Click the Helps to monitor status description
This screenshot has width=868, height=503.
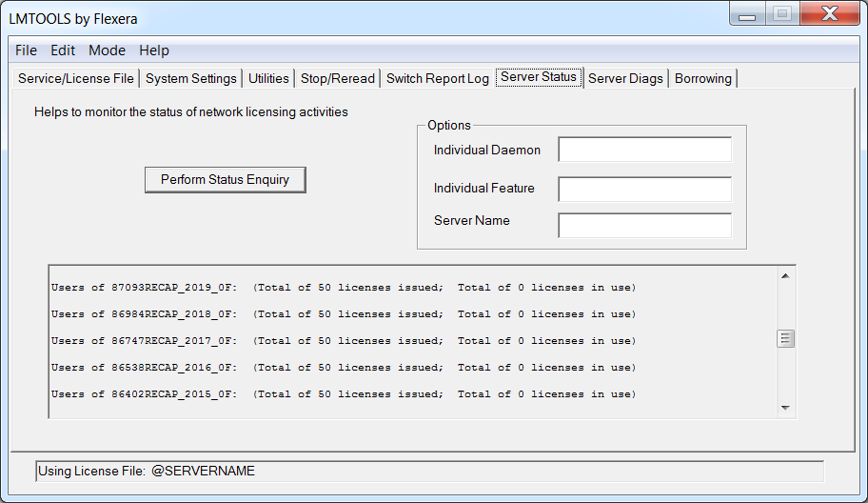pyautogui.click(x=191, y=111)
